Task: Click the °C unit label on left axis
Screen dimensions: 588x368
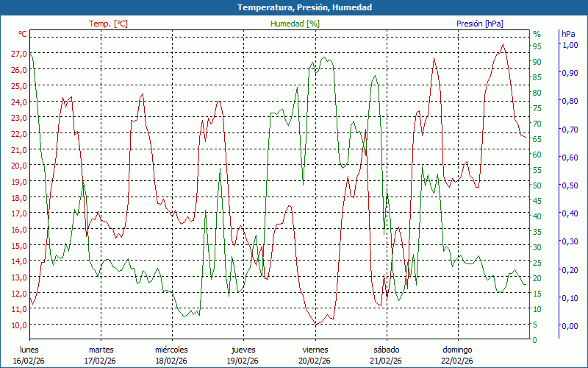Action: point(23,34)
